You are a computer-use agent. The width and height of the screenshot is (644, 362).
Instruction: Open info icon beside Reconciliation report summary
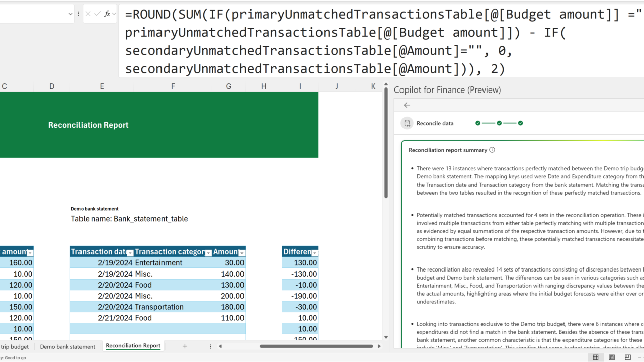492,150
